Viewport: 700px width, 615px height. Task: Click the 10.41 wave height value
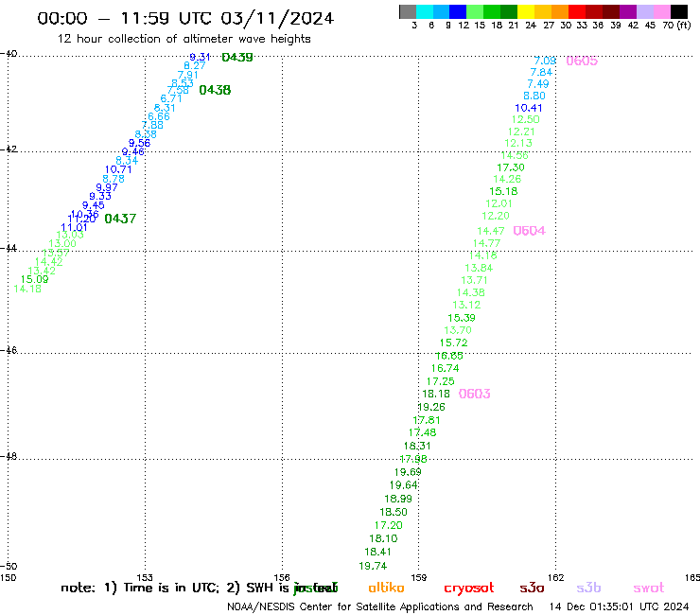point(529,108)
